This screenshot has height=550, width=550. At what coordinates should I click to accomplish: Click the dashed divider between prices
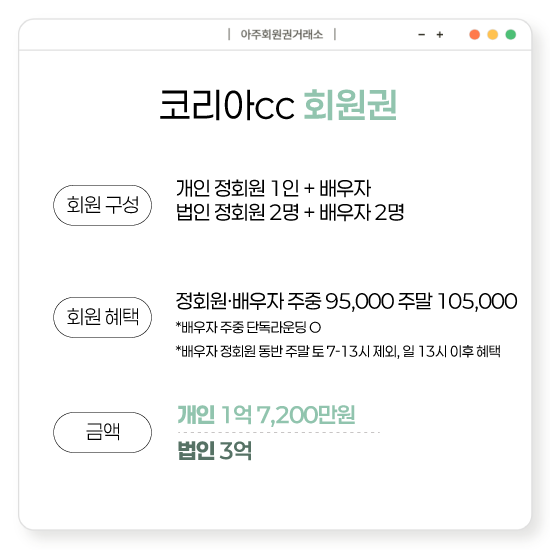pos(279,432)
